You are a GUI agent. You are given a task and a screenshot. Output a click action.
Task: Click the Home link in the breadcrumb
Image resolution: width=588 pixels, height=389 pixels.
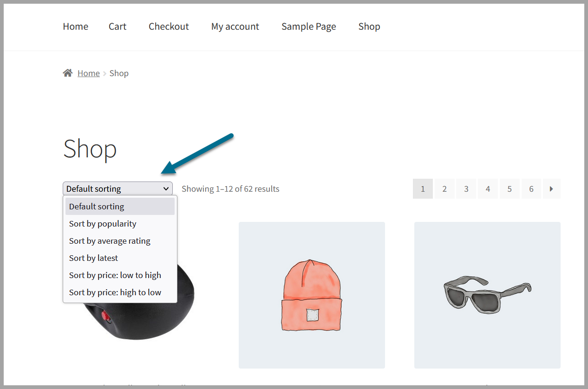[x=88, y=73]
